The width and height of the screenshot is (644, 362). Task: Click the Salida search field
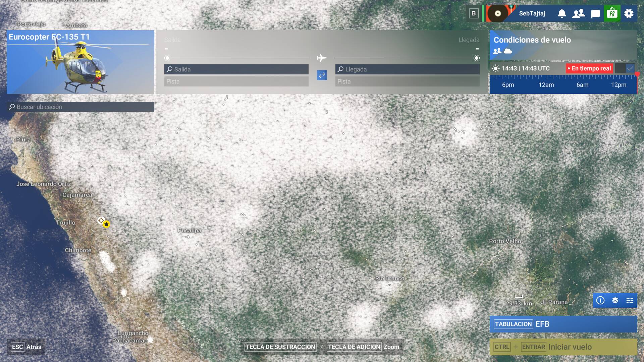point(236,69)
